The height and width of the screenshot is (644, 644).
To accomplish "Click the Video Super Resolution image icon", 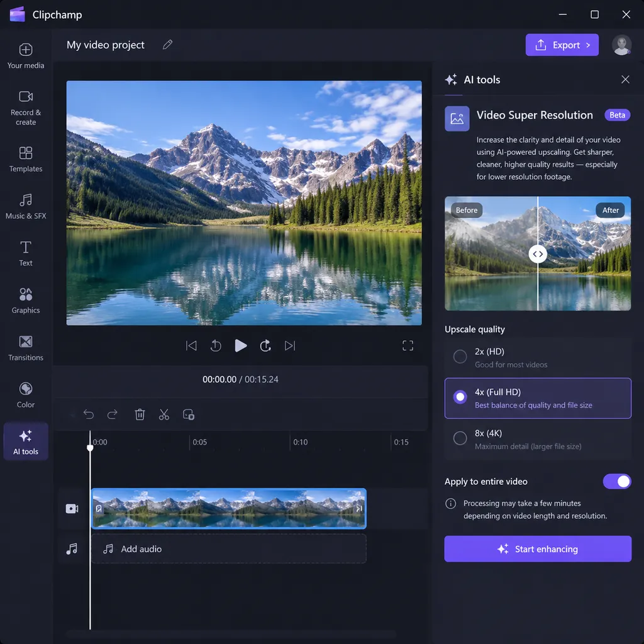I will [457, 119].
